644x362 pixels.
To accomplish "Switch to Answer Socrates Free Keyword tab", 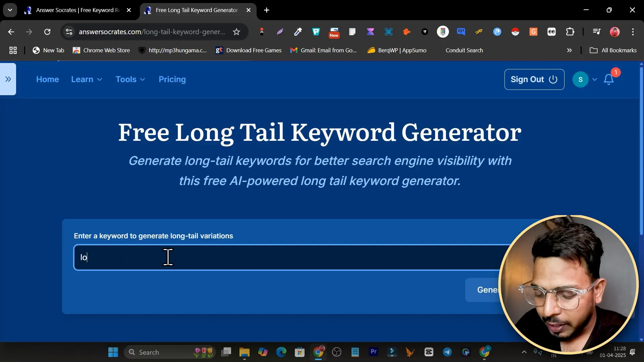I will [x=77, y=10].
